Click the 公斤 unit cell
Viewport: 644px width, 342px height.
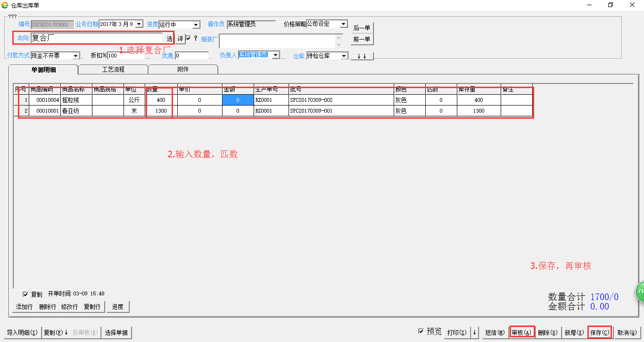coord(134,100)
